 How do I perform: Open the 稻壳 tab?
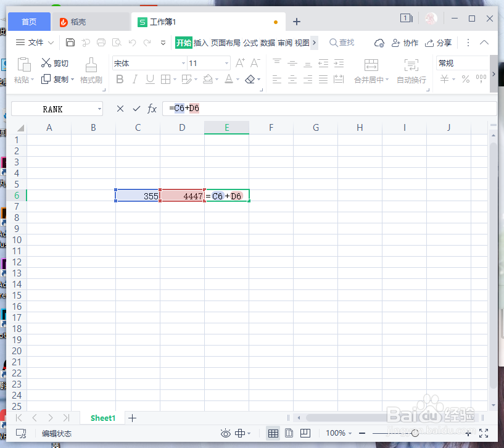(90, 22)
